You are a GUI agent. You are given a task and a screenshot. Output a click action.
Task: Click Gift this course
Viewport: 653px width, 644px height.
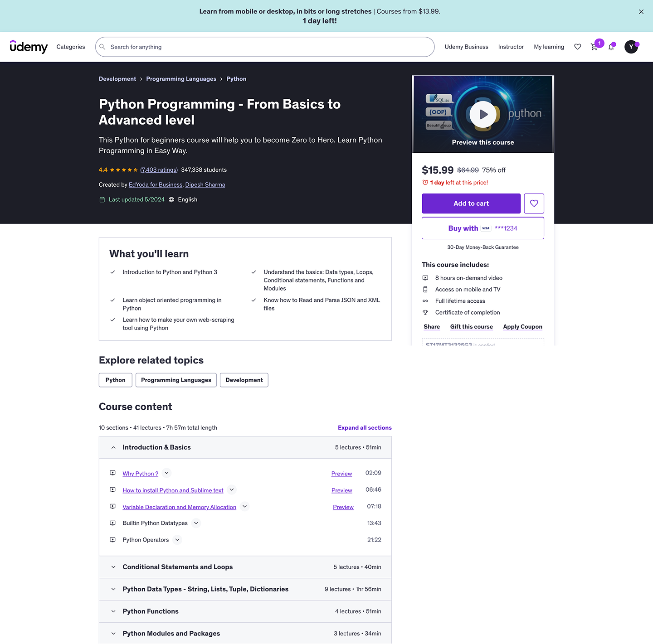click(471, 327)
